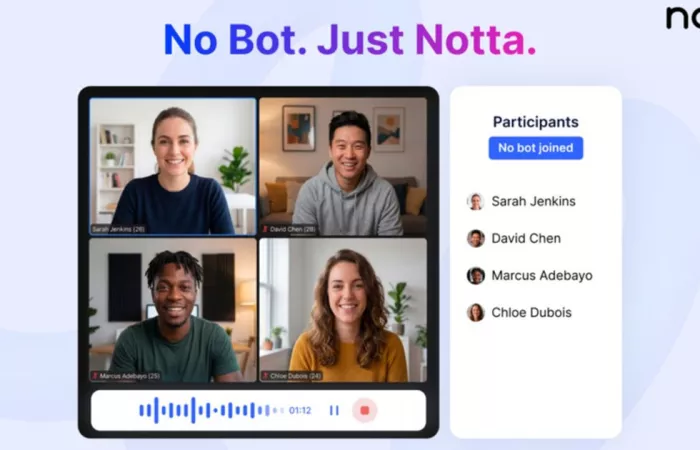
Task: Click David Chen name in participants
Action: click(x=526, y=238)
